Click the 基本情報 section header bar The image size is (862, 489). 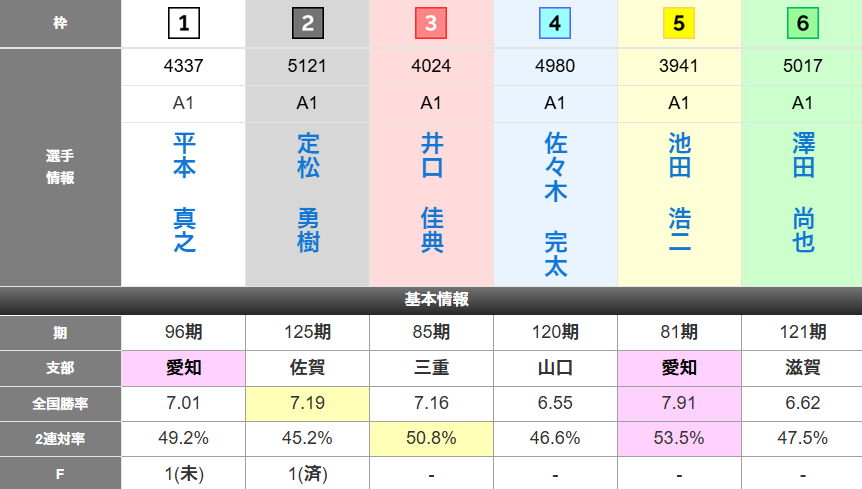click(431, 300)
